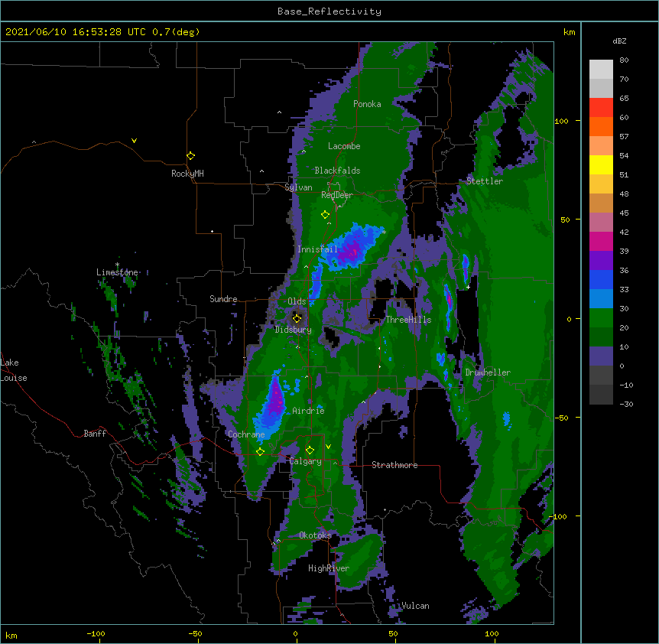Screen dimensions: 659x644
Task: Click the Ponoka city label
Action: pos(367,104)
